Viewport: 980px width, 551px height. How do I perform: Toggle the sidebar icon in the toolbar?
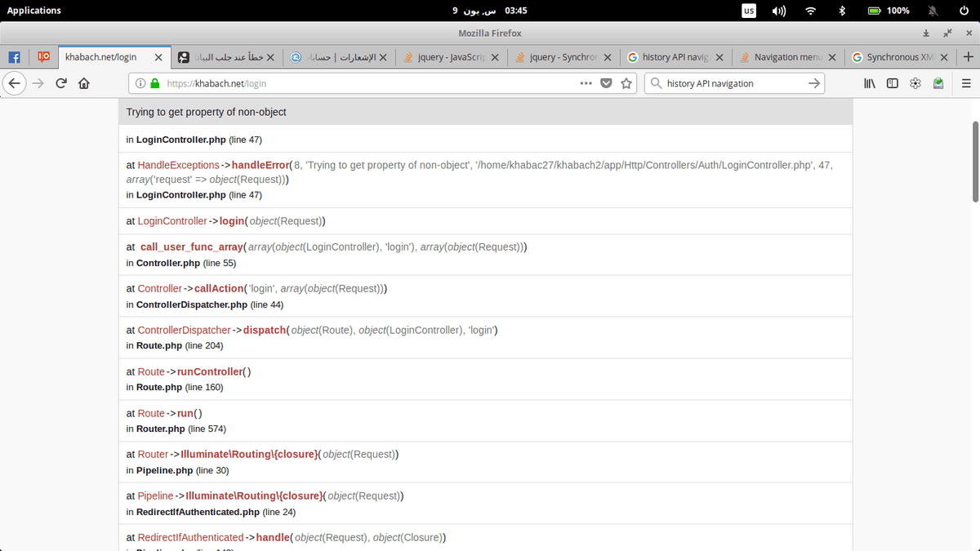point(892,82)
